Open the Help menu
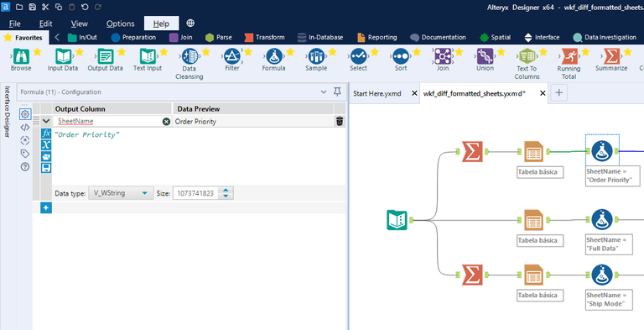This screenshot has width=644, height=330. coord(161,24)
